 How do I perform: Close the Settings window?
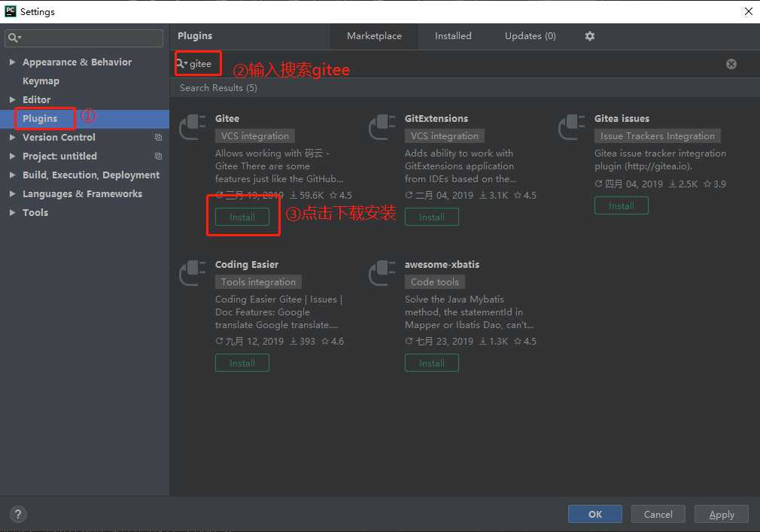(x=749, y=11)
